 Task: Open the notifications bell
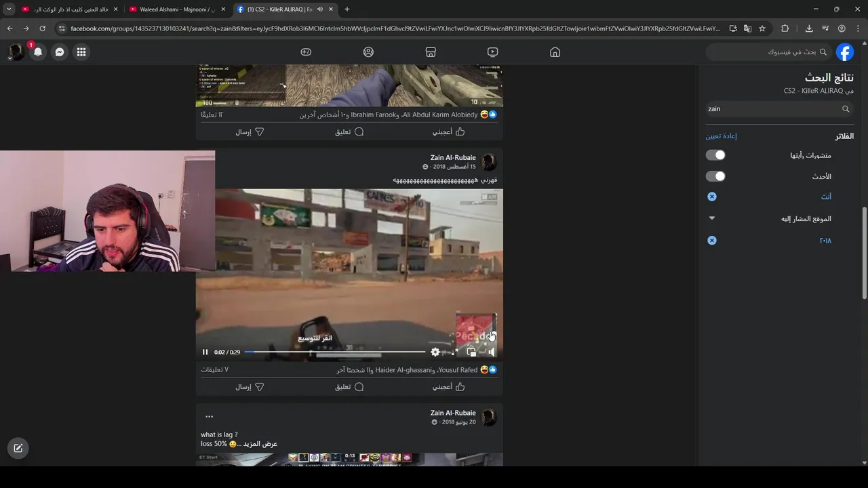tap(38, 52)
